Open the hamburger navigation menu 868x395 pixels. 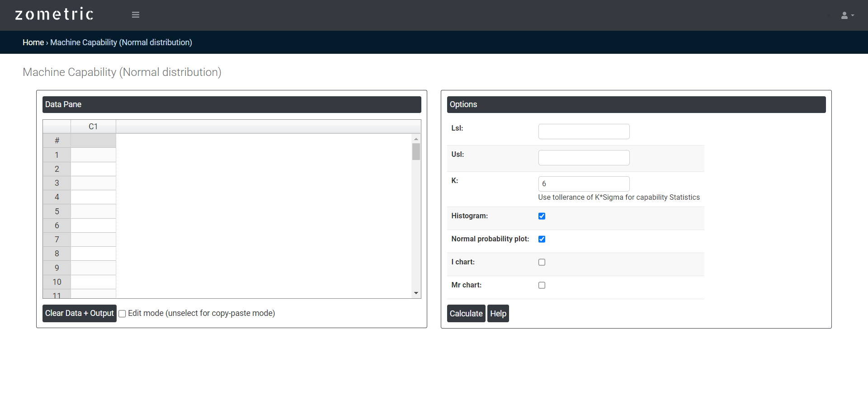[x=135, y=15]
